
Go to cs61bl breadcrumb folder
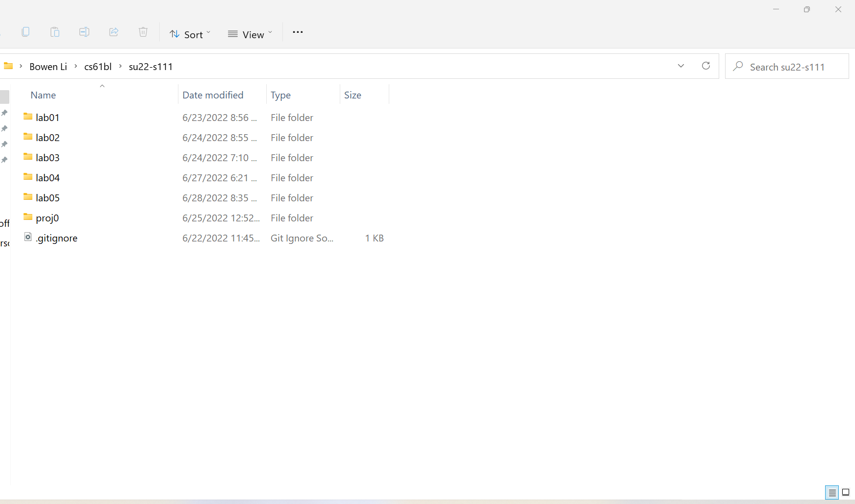click(98, 67)
